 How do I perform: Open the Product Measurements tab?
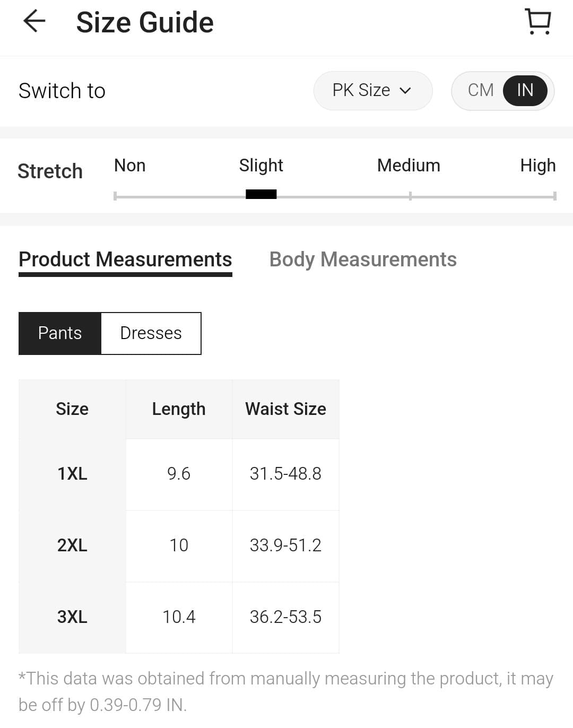click(125, 259)
